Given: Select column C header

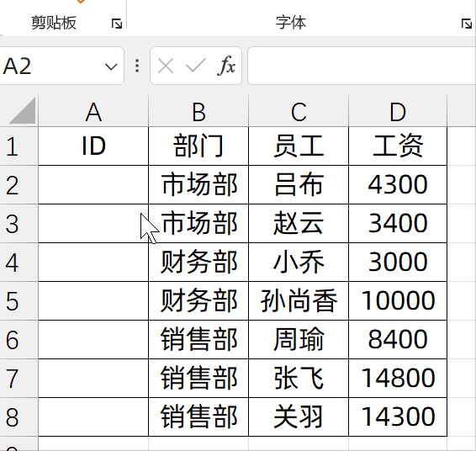Looking at the screenshot, I should click(299, 111).
